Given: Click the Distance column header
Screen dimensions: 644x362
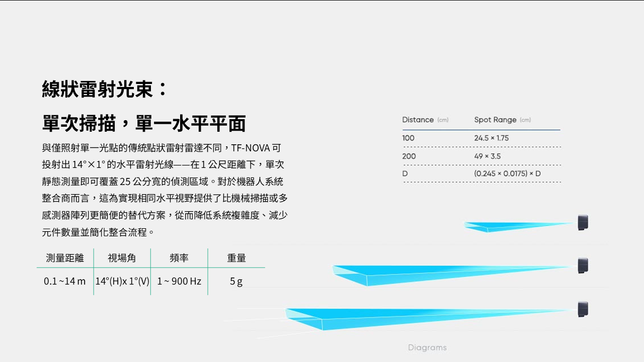Looking at the screenshot, I should pyautogui.click(x=418, y=120).
